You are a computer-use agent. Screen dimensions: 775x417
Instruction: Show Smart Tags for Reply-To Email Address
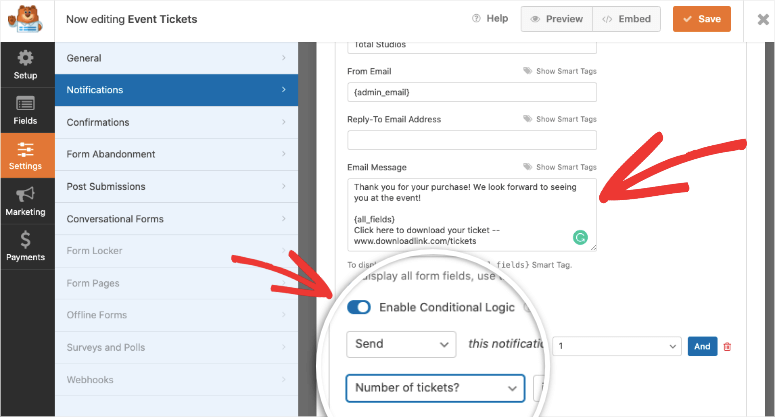pos(566,119)
